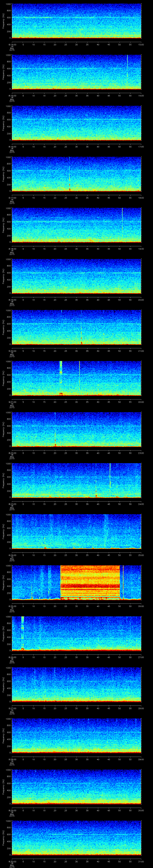Click the 8:16:00 start time label
Screen dimensions: 153x868
click(12, 147)
